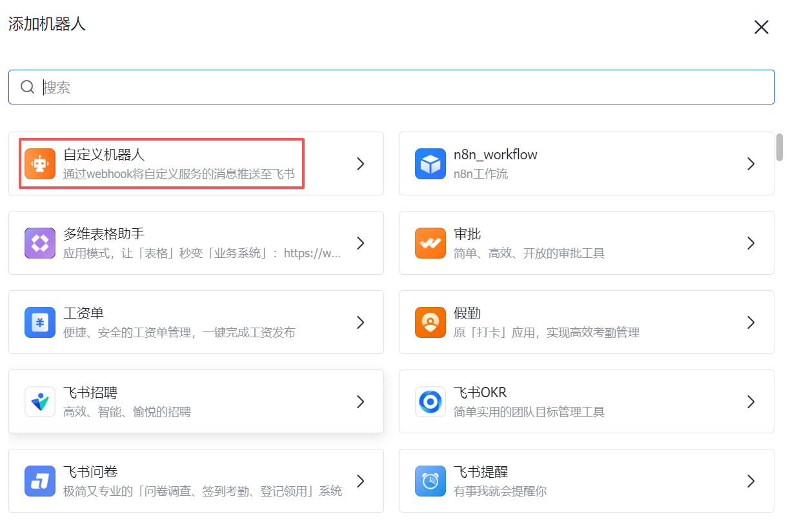Open n8n_workflow via its right chevron
This screenshot has height=532, width=788.
751,164
